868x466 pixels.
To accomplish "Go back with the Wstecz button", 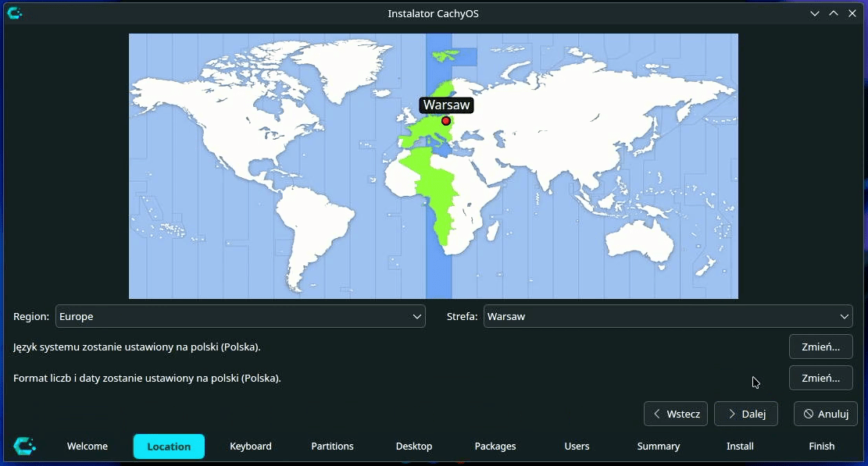I will tap(675, 414).
